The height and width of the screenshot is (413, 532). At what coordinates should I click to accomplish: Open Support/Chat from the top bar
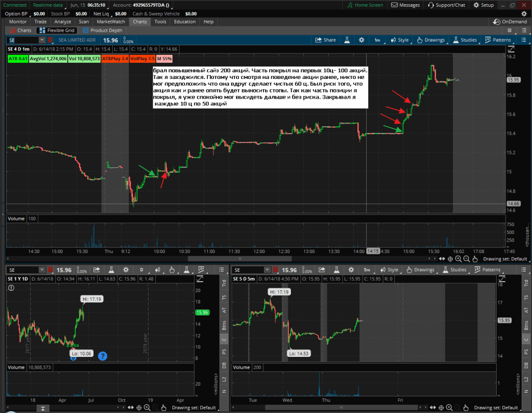[x=447, y=5]
